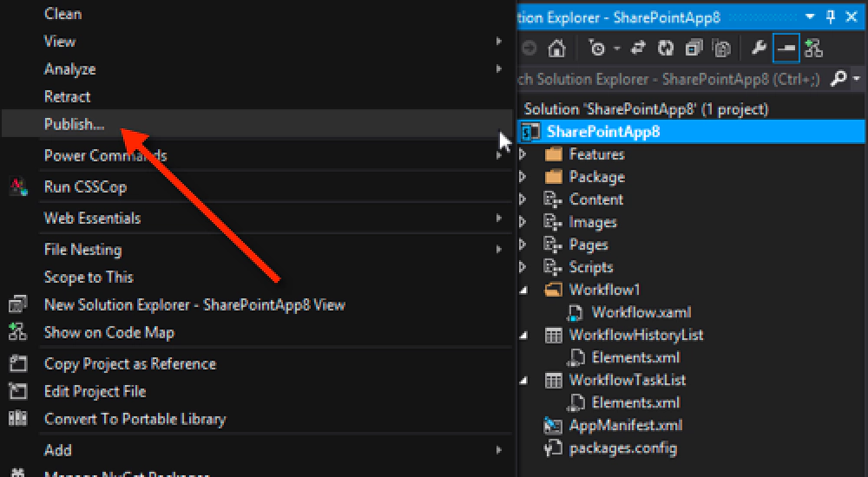Click into the Search Solution Explorer box
The height and width of the screenshot is (477, 868).
click(x=672, y=79)
